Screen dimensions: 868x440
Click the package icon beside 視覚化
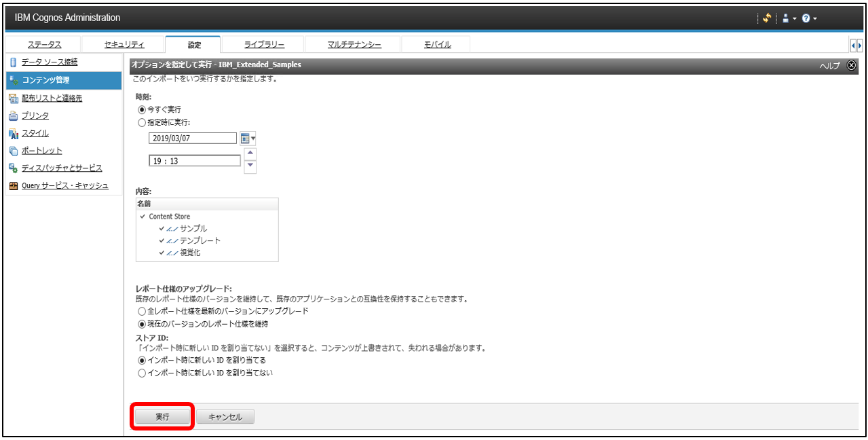pyautogui.click(x=172, y=253)
